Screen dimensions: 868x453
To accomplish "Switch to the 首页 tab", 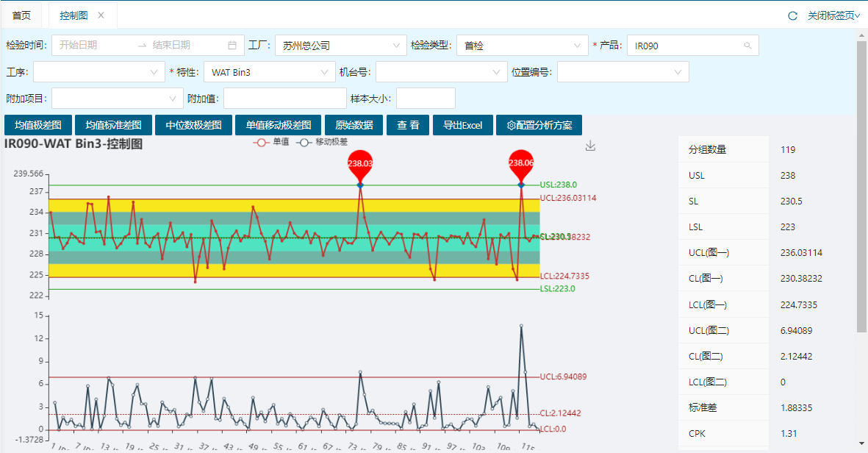I will (x=22, y=15).
